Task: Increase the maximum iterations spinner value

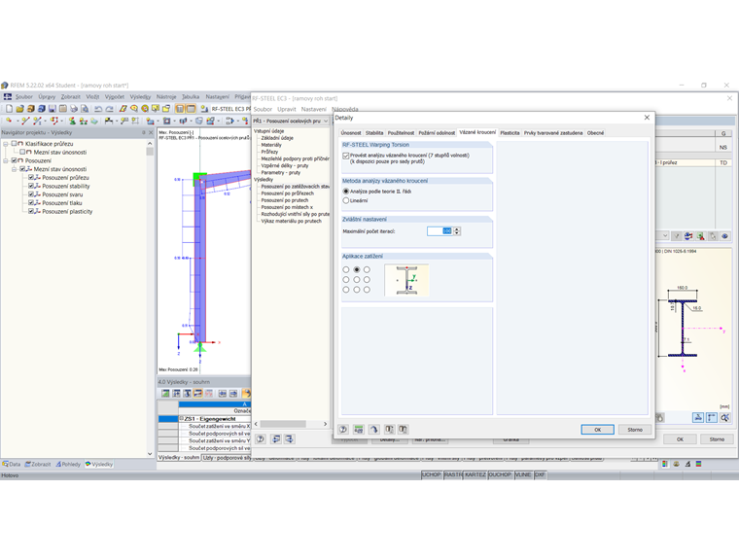Action: (x=457, y=229)
